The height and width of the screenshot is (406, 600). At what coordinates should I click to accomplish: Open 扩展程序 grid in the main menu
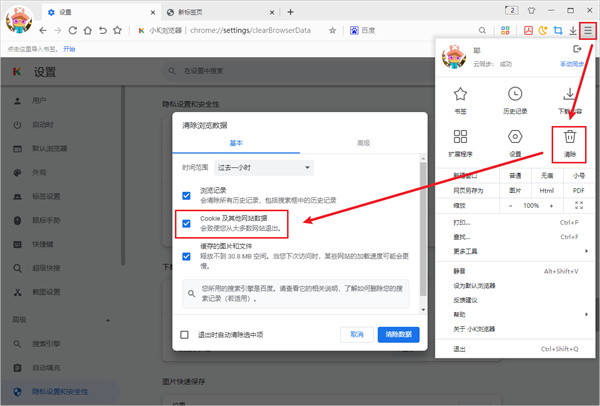point(460,143)
